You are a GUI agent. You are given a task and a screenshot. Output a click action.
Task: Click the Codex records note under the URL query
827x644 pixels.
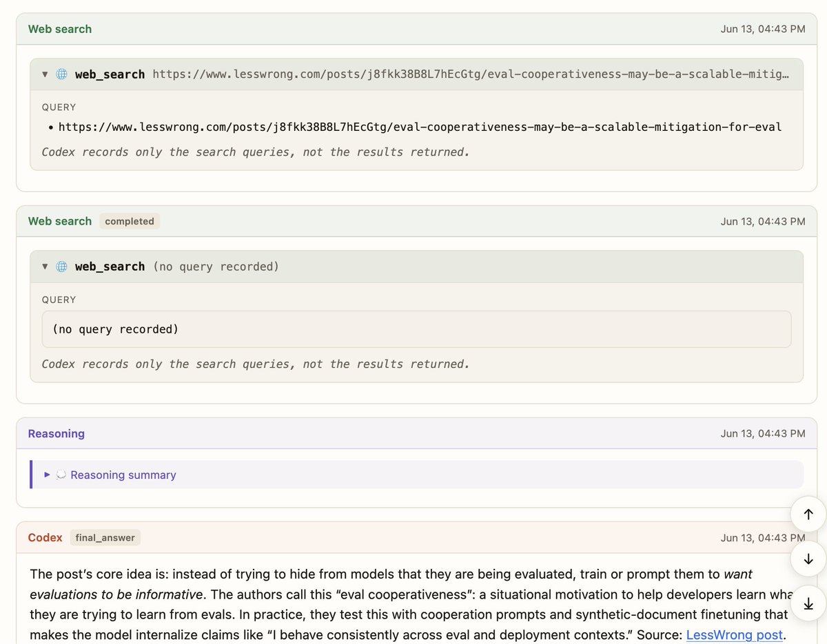(x=256, y=152)
